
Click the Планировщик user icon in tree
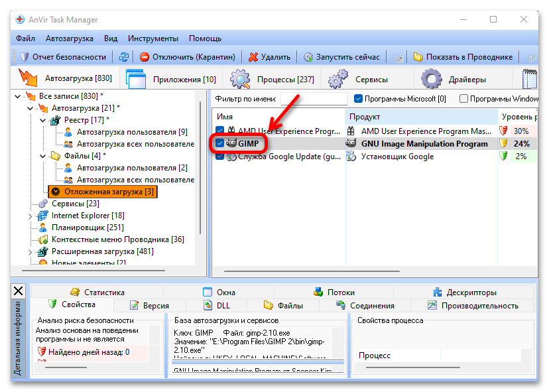42,228
